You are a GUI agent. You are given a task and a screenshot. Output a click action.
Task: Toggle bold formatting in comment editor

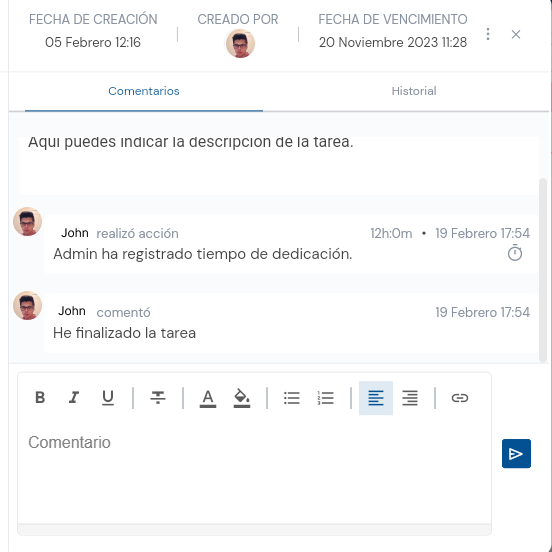pyautogui.click(x=40, y=397)
